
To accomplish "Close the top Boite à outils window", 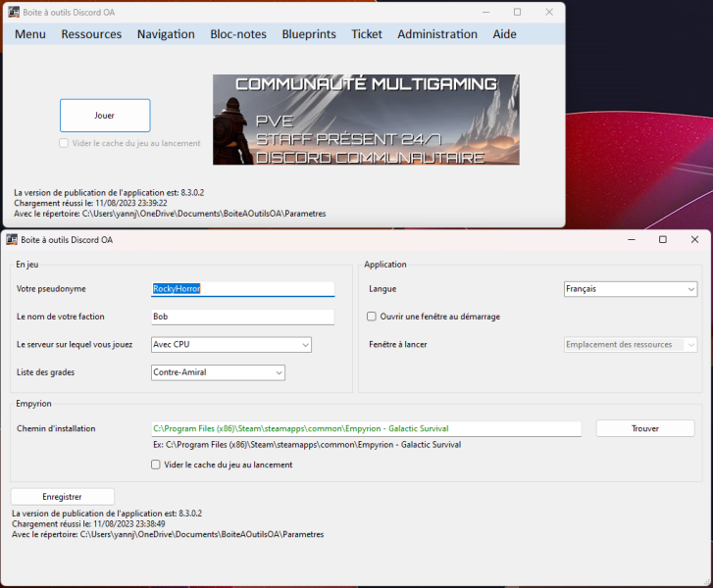I will coord(549,13).
